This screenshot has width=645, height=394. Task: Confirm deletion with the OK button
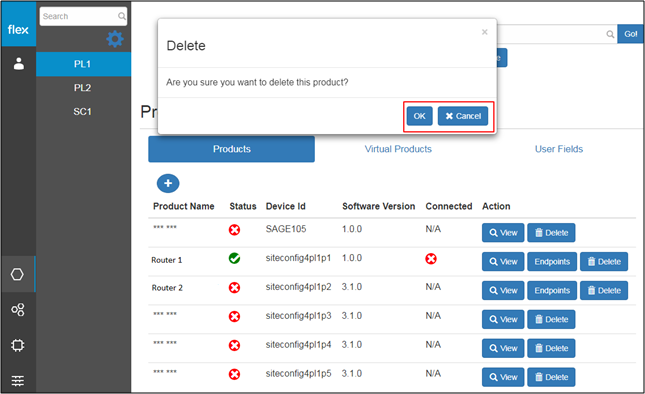click(419, 116)
